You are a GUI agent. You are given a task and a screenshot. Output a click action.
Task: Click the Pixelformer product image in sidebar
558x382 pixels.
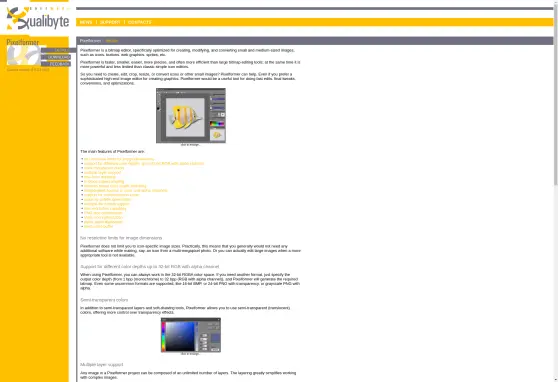coord(23,55)
